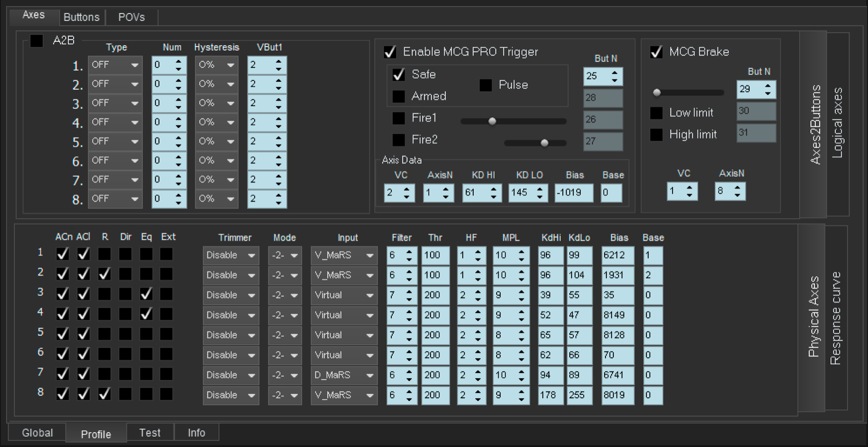Open the Type dropdown for row 1
The image size is (868, 447).
tap(115, 65)
